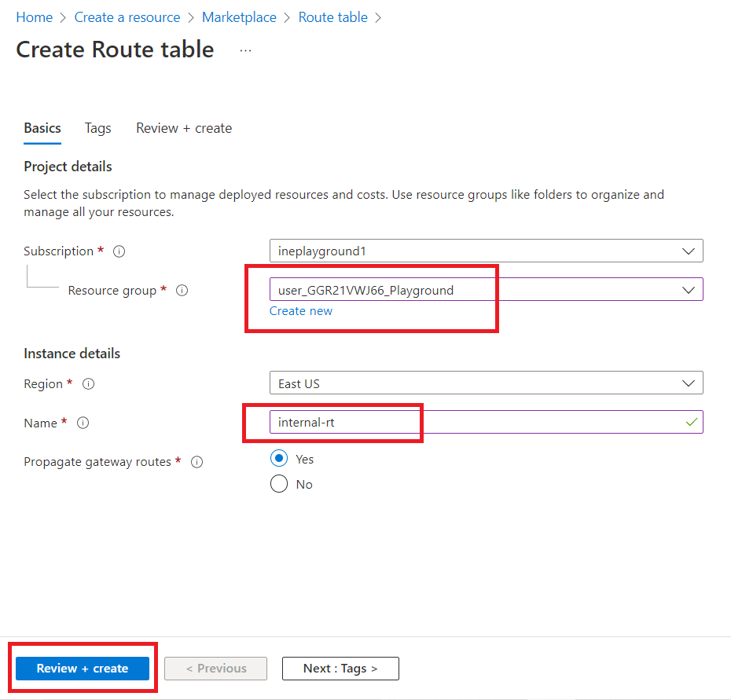The width and height of the screenshot is (731, 700).
Task: Click the info icon next to Subscription
Action: [119, 251]
